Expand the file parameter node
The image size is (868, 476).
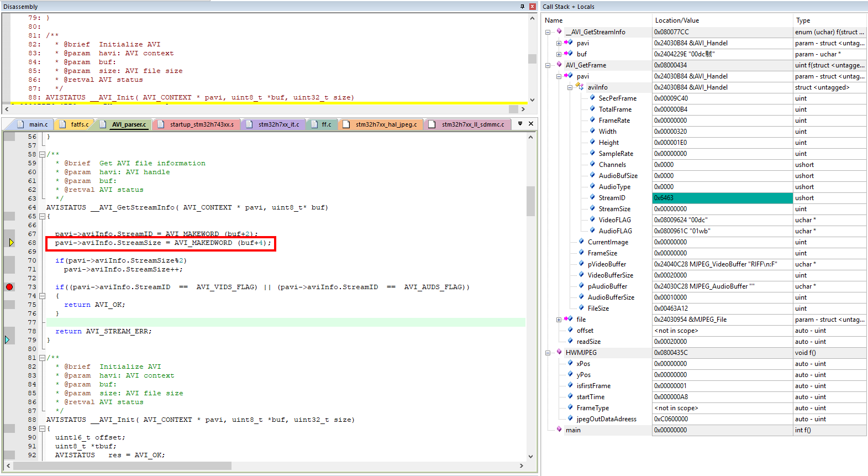559,320
